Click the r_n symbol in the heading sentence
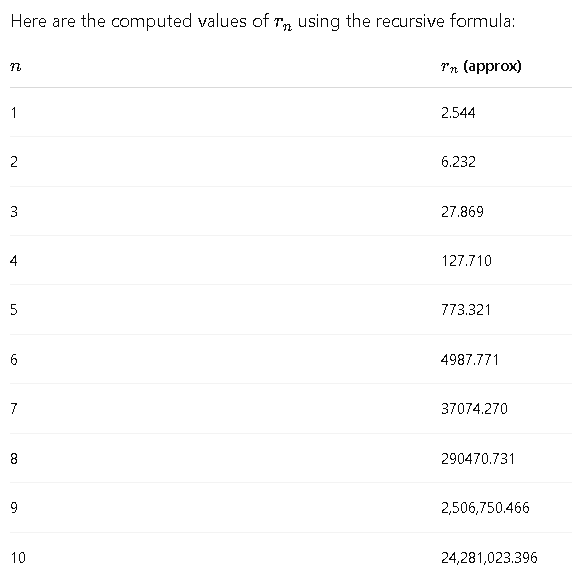The width and height of the screenshot is (572, 583). tap(283, 23)
